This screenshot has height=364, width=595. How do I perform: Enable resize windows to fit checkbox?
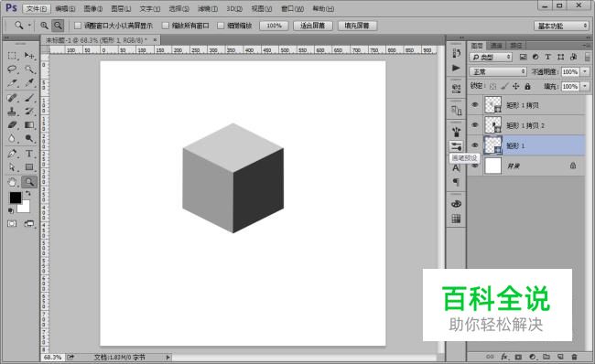pos(78,26)
